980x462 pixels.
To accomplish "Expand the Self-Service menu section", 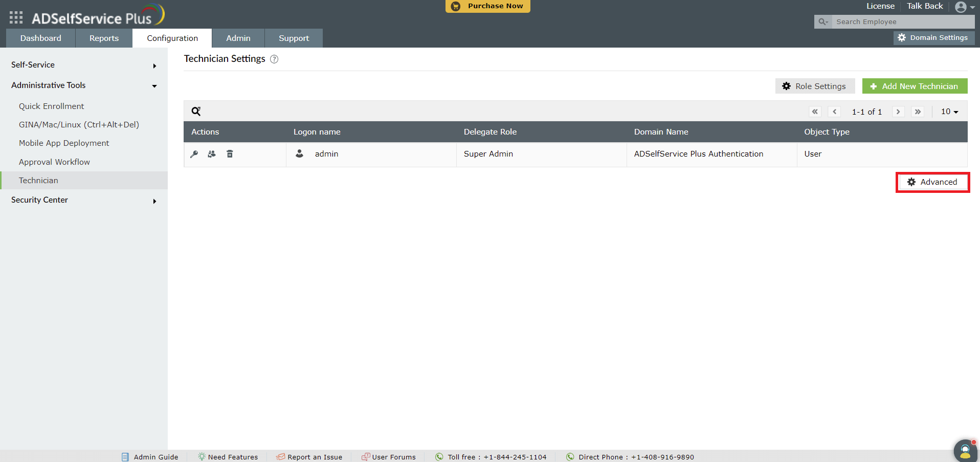I will (84, 65).
